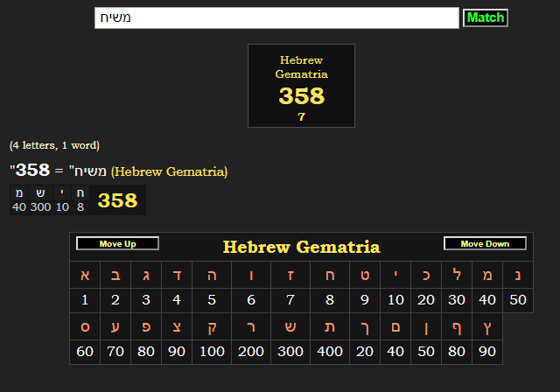The image size is (560, 392).
Task: Click the letter Tsadi (צ) cell
Action: click(177, 327)
